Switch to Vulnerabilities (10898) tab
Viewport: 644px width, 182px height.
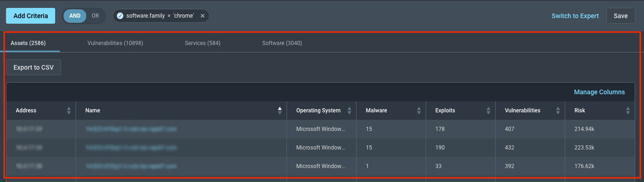coord(115,43)
